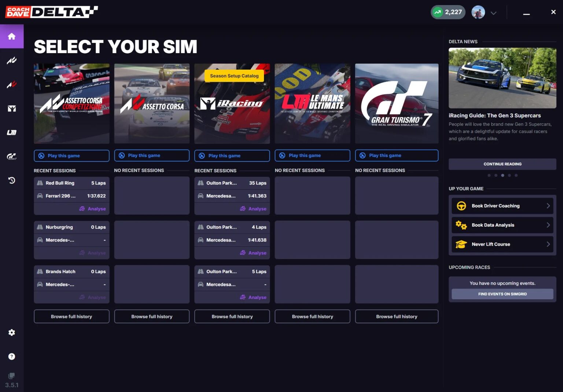Open the Home sidebar icon

(x=12, y=36)
